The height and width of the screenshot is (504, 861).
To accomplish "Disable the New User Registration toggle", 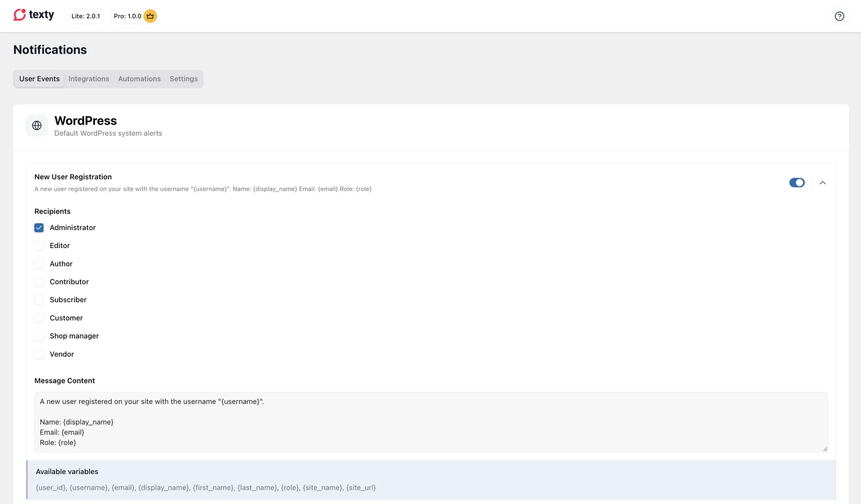I will pos(797,183).
